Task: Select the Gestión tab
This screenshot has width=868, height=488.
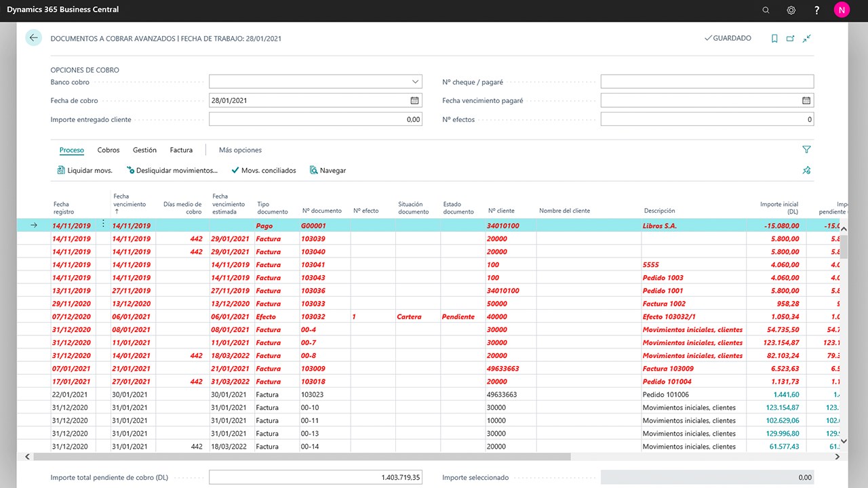Action: coord(144,150)
